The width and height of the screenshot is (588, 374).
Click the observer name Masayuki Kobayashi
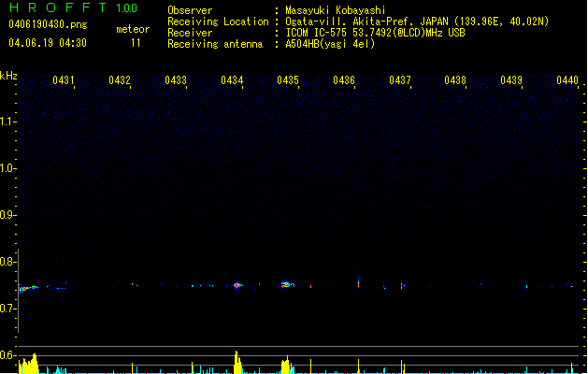click(336, 10)
